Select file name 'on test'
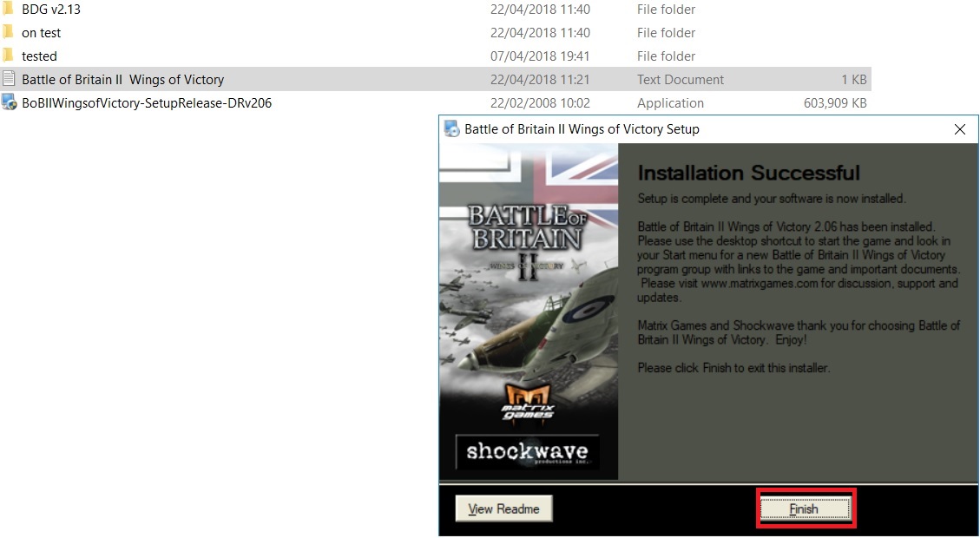The width and height of the screenshot is (980, 538). pos(42,32)
